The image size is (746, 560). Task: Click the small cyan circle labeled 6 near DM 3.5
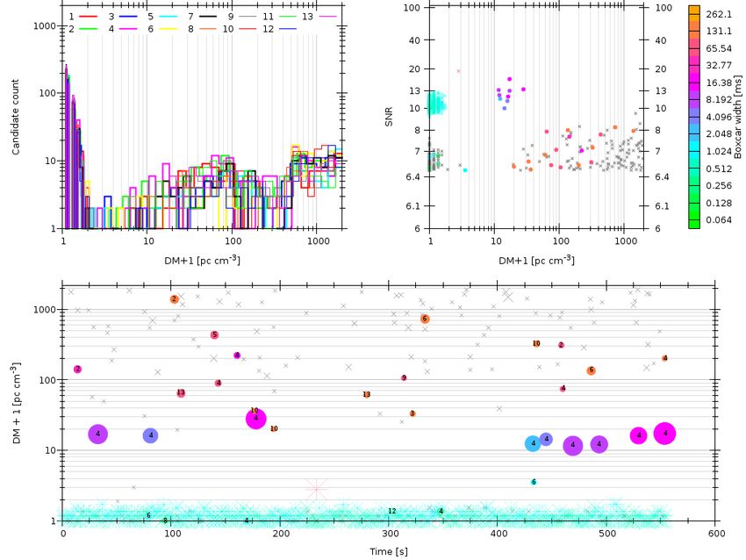click(534, 482)
